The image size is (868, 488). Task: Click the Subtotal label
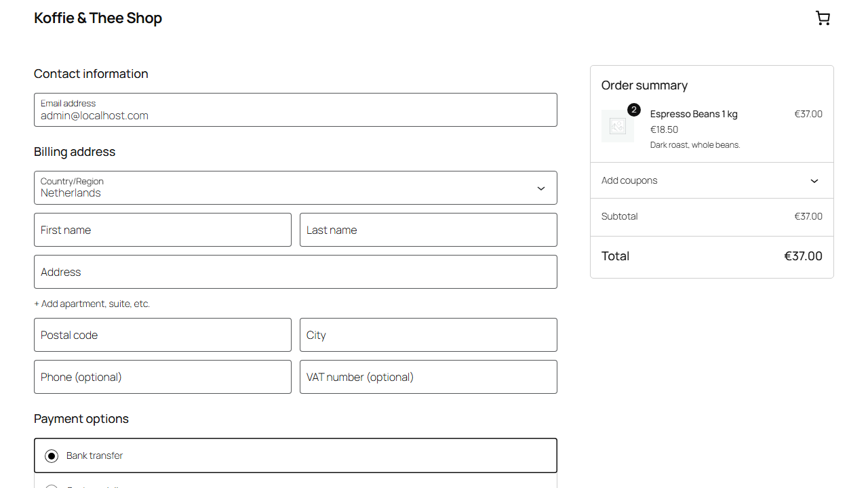[x=620, y=216]
